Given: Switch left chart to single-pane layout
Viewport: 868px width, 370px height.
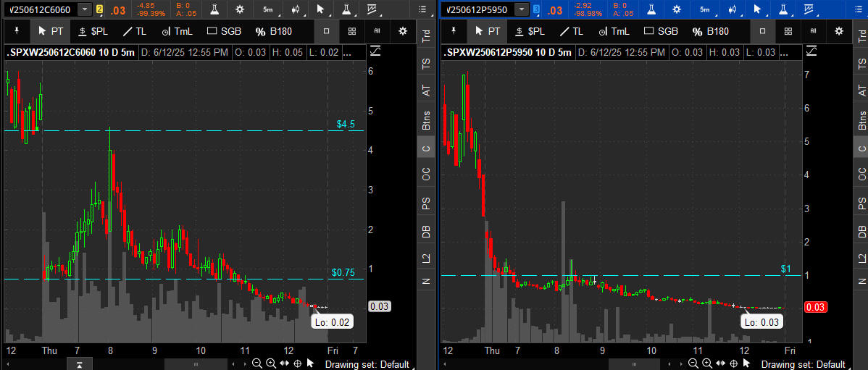Looking at the screenshot, I should 327,31.
